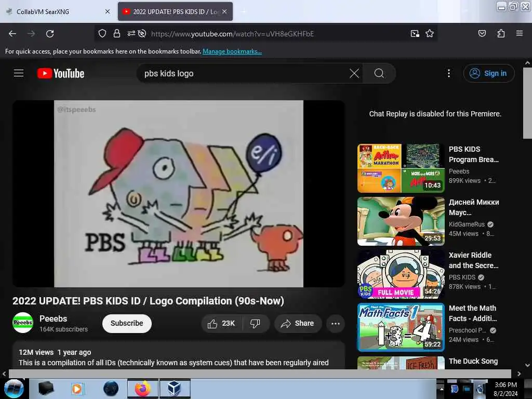Open the Pocket save icon
Image resolution: width=532 pixels, height=399 pixels.
[482, 34]
